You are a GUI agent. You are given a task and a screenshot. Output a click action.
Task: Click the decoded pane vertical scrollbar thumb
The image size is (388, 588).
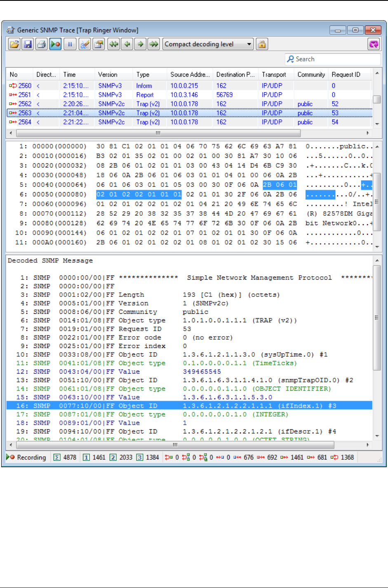click(377, 318)
